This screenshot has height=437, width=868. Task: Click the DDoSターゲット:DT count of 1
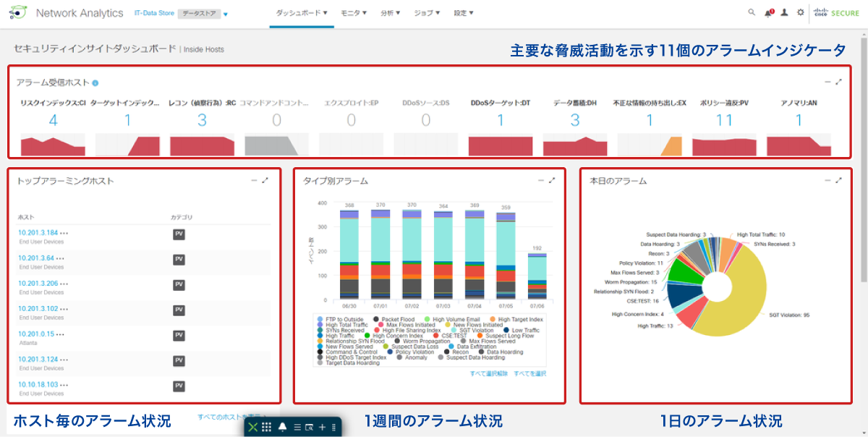click(501, 120)
